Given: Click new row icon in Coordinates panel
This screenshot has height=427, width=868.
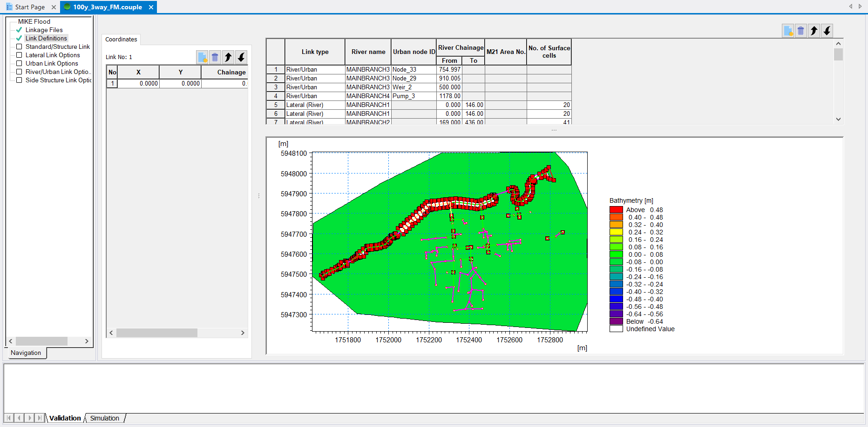Looking at the screenshot, I should (x=202, y=57).
